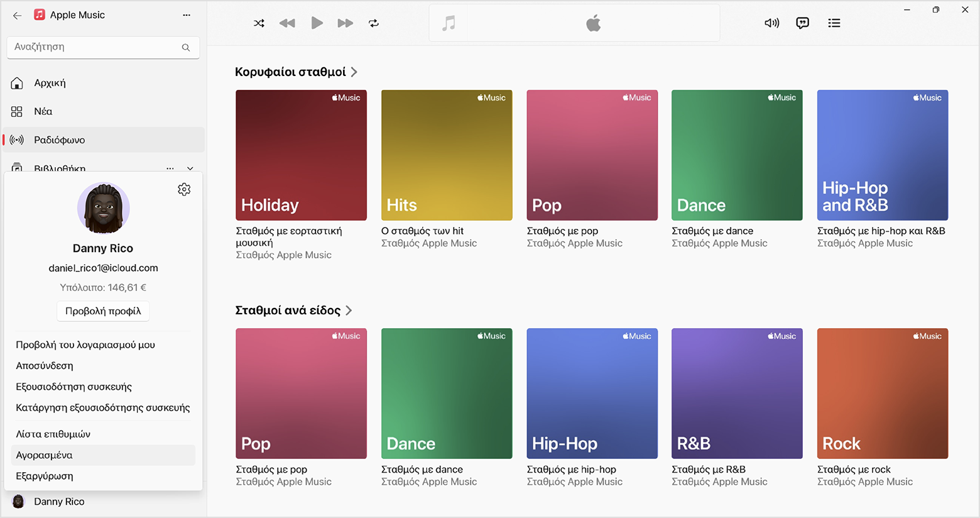Show lyrics with the speech bubble icon
The image size is (980, 518).
pos(802,23)
